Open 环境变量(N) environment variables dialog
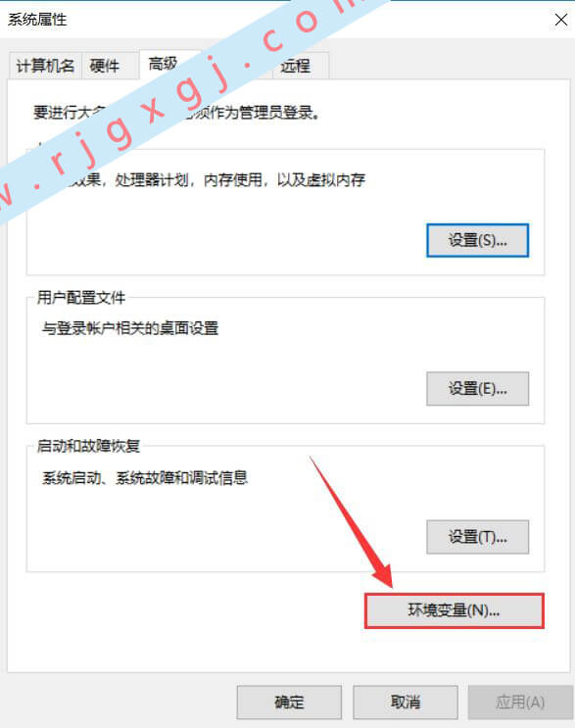The width and height of the screenshot is (575, 728). pyautogui.click(x=454, y=611)
